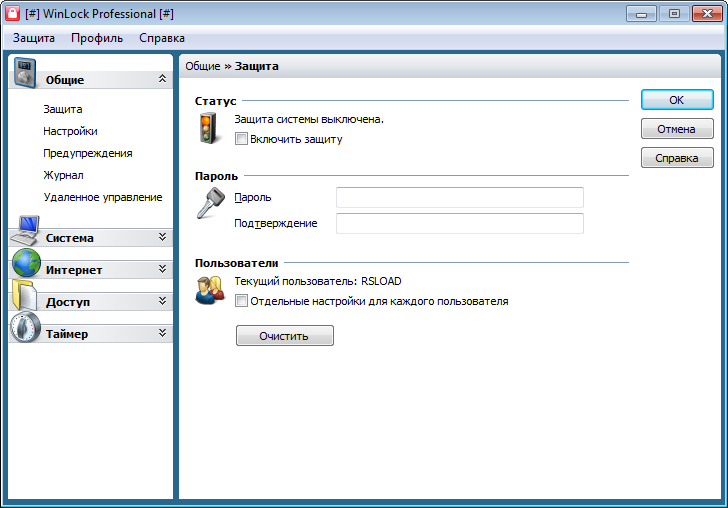728x508 pixels.
Task: Open the Профиль menu
Action: pyautogui.click(x=97, y=38)
